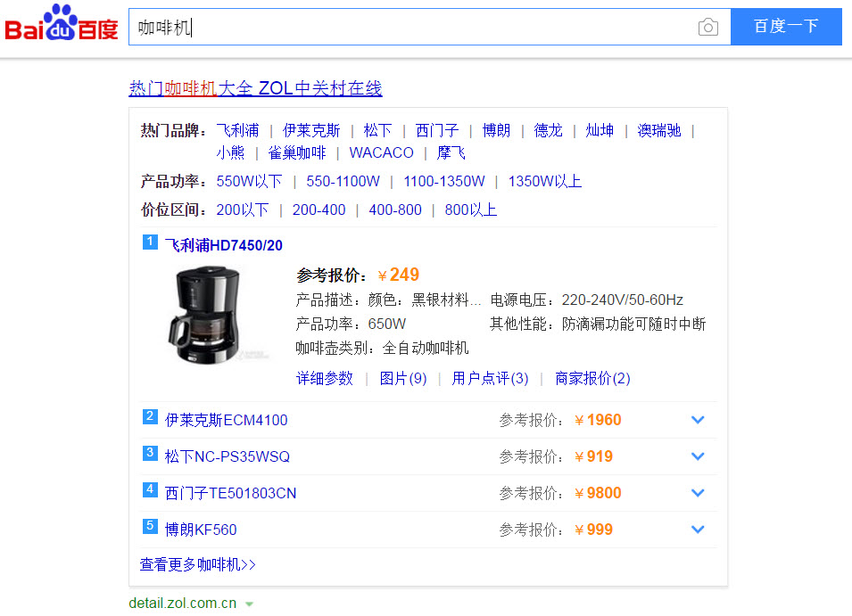852x616 pixels.
Task: Open product 西门子TE501803CN
Action: click(230, 493)
